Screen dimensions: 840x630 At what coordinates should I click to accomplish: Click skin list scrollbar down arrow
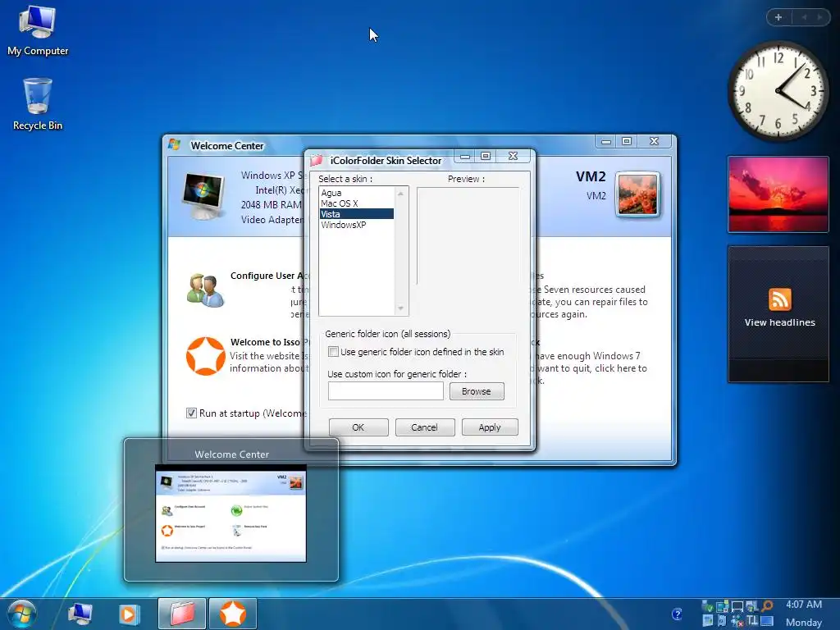[400, 308]
